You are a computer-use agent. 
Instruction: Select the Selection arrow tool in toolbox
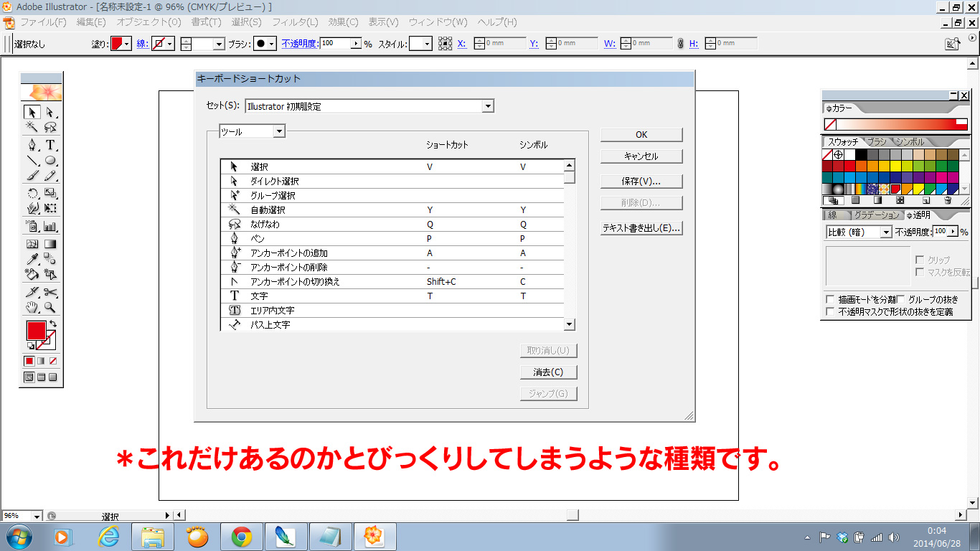point(32,112)
